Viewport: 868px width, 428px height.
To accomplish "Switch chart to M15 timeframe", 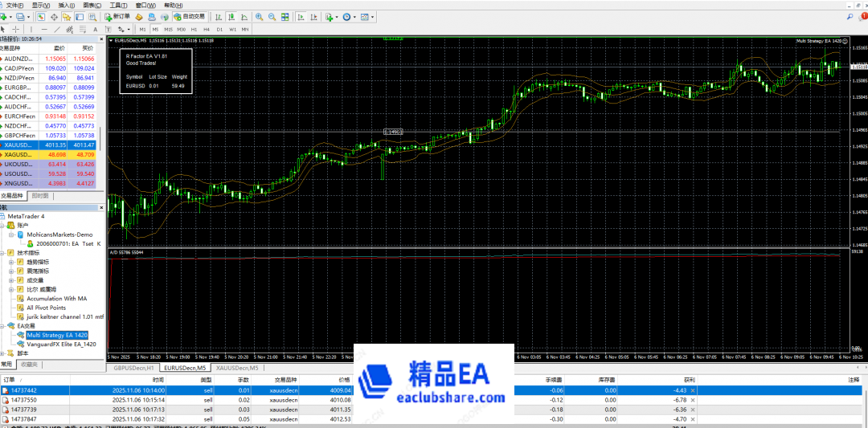I will point(168,29).
